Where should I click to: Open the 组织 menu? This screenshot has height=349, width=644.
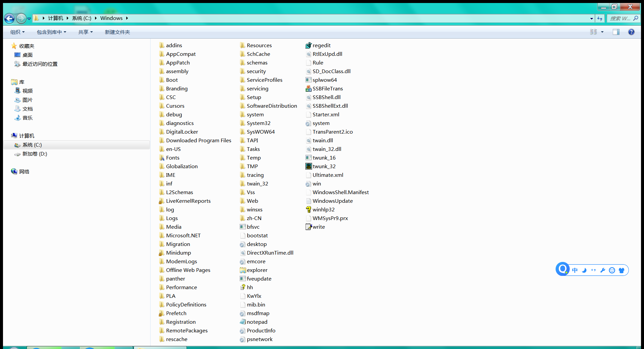coord(17,32)
